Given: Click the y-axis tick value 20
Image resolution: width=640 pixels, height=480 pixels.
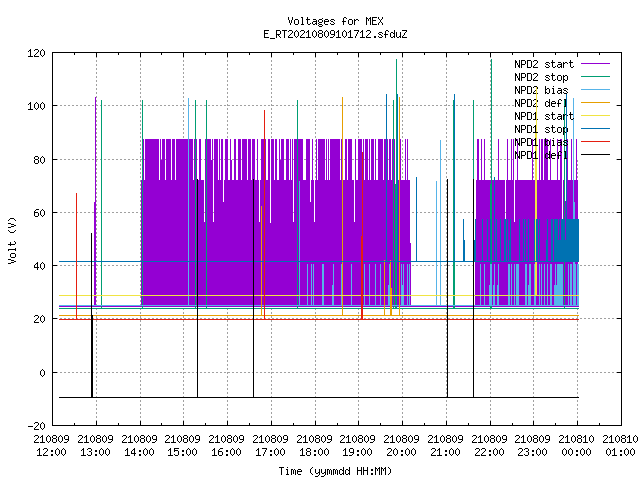Looking at the screenshot, I should (x=40, y=319).
